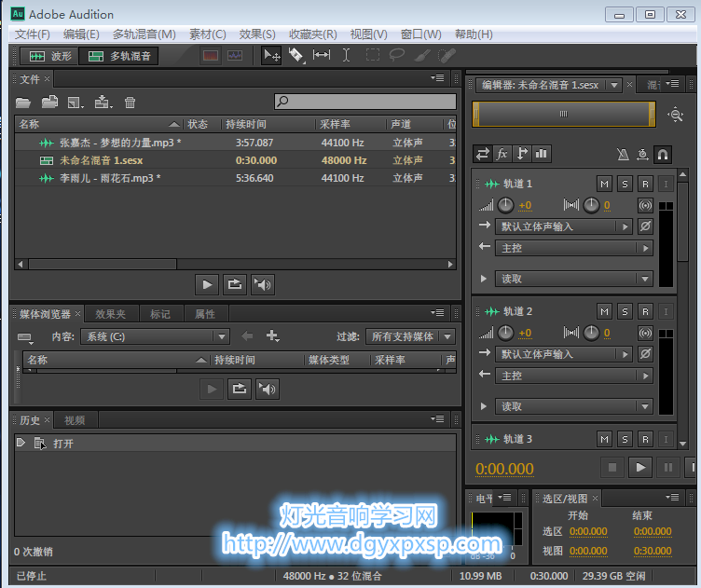Arm Track 1 for recording with R

[645, 185]
